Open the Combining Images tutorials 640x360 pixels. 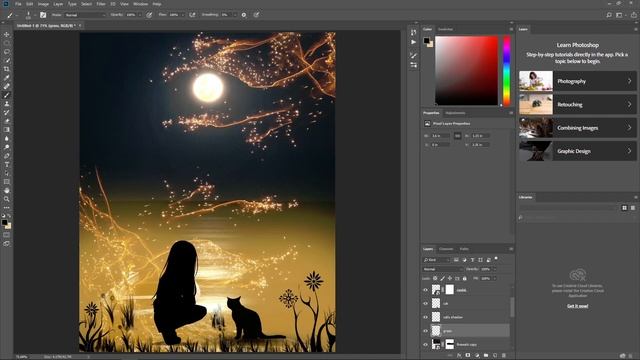(578, 128)
